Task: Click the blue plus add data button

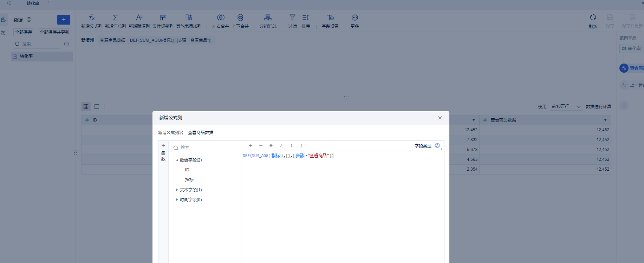Action: pos(64,20)
